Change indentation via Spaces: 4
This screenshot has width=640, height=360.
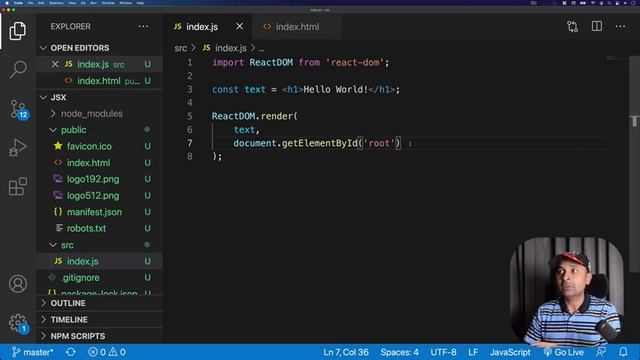coord(399,352)
